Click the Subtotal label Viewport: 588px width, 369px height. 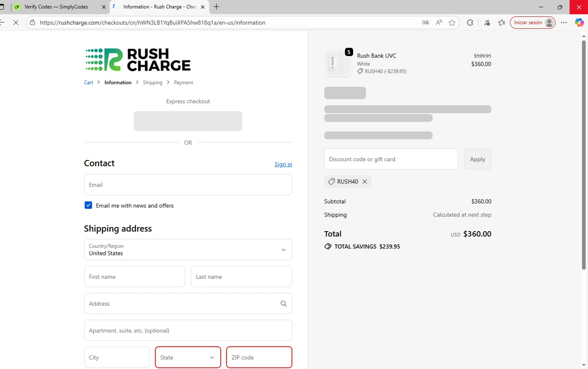click(x=335, y=202)
